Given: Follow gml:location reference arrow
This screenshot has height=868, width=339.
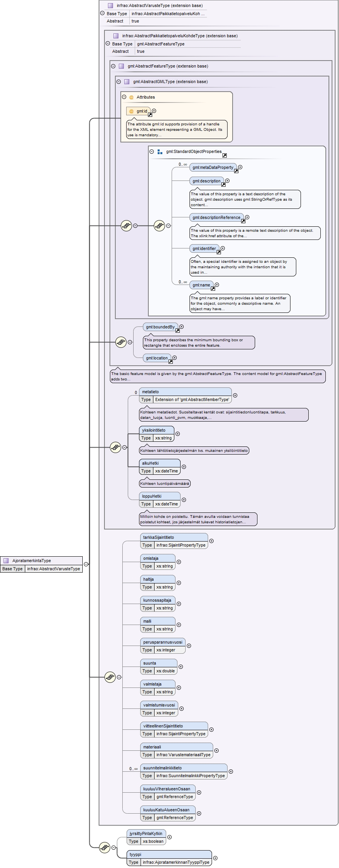Looking at the screenshot, I should pos(170,361).
